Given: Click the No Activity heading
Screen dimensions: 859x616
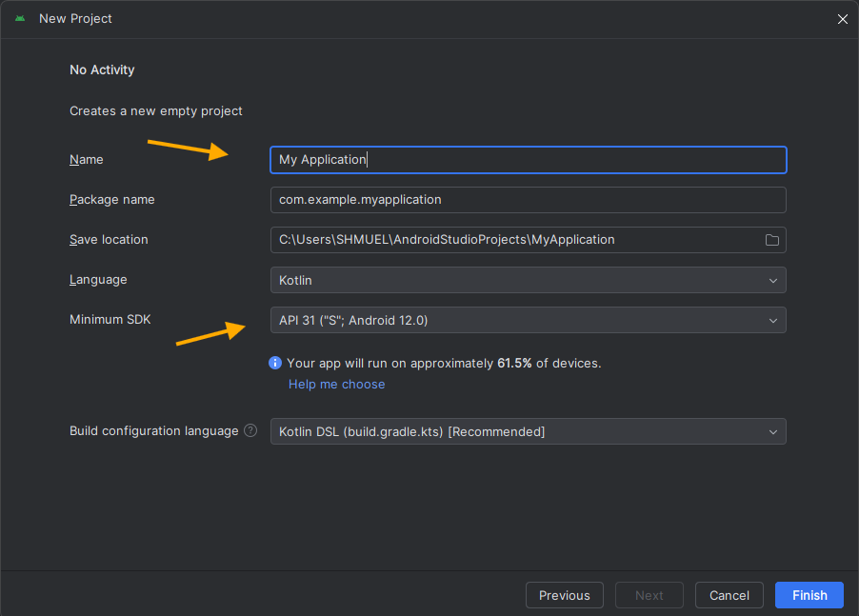Looking at the screenshot, I should pos(102,70).
